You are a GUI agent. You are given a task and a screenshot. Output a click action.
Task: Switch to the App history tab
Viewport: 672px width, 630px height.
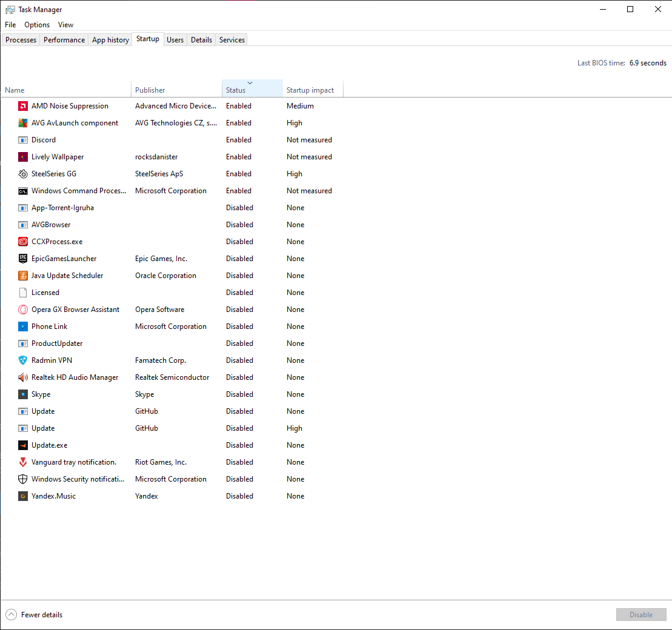click(110, 40)
